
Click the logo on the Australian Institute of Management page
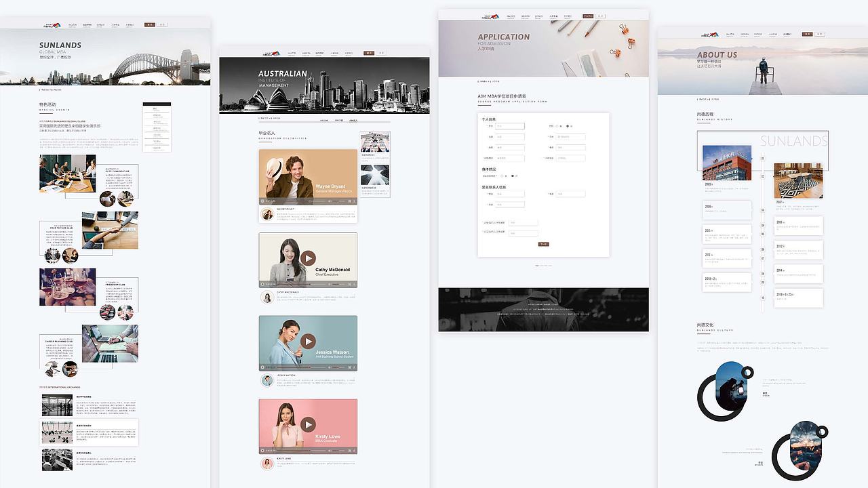coord(271,53)
